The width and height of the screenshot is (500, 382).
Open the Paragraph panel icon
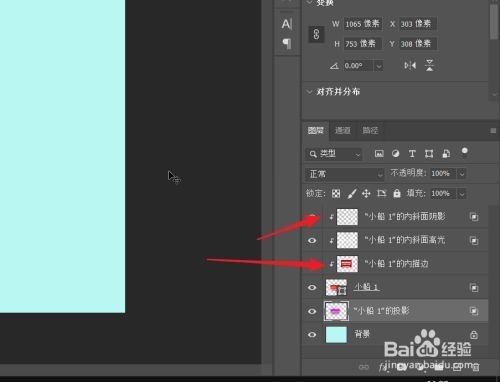287,43
